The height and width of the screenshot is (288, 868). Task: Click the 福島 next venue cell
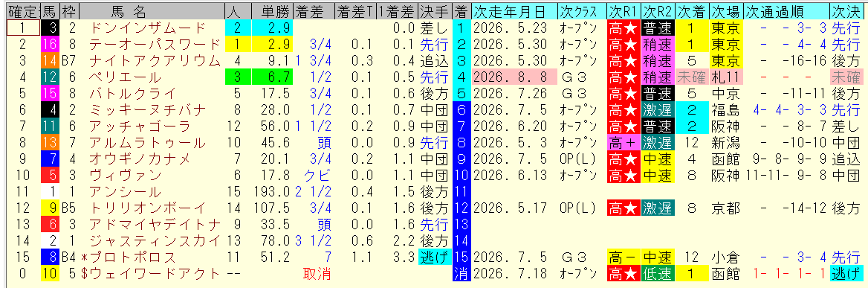(725, 109)
